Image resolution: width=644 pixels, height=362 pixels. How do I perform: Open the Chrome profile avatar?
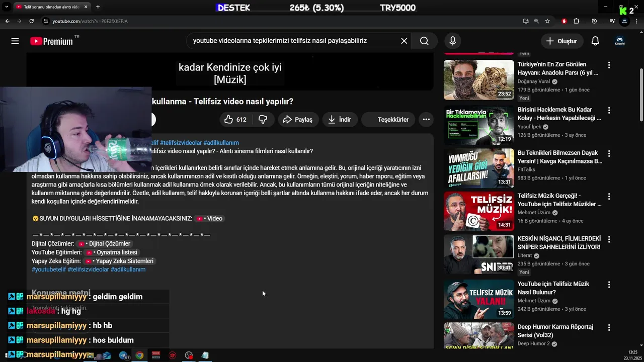tap(624, 21)
